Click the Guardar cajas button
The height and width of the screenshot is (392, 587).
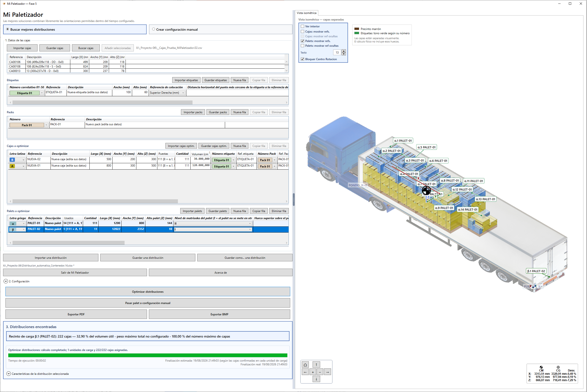55,48
